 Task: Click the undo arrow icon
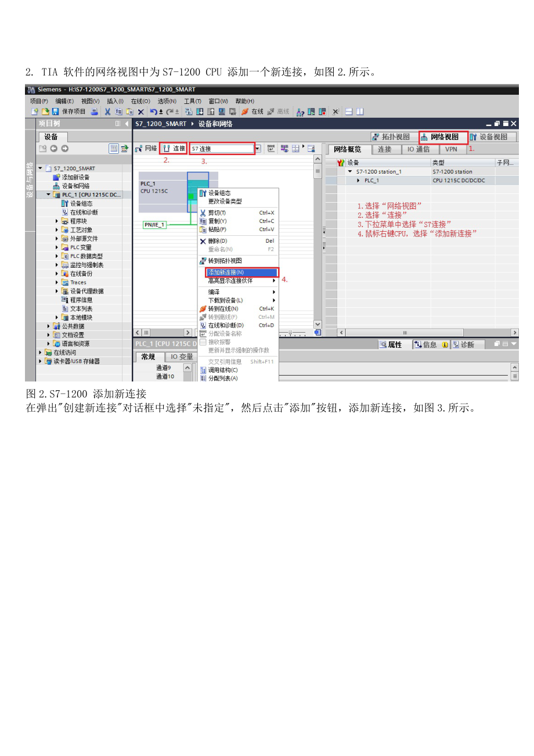pos(153,111)
